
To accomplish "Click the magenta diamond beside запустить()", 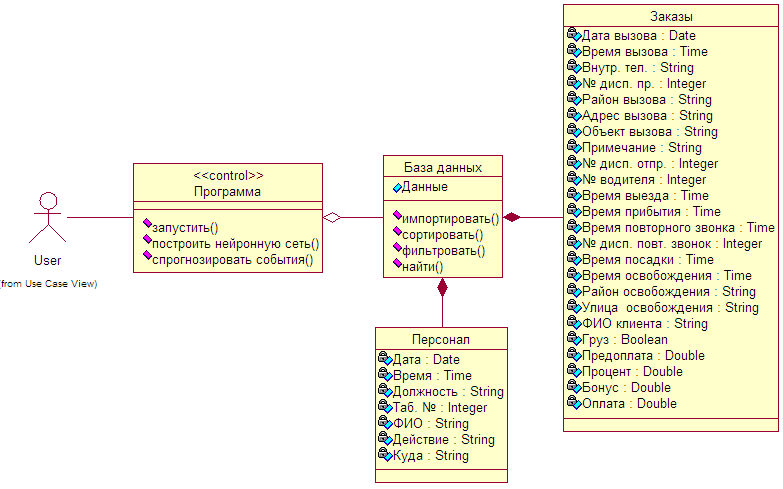I will tap(147, 223).
